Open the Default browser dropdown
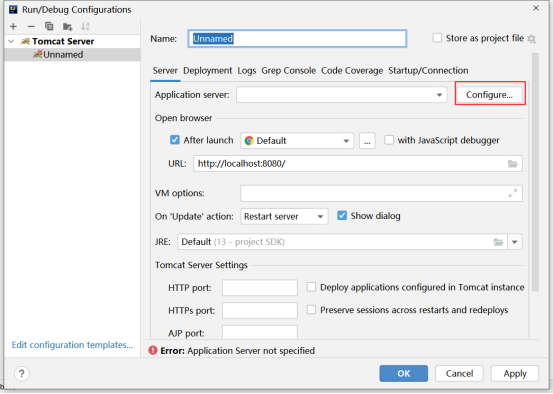The image size is (553, 394). point(297,140)
